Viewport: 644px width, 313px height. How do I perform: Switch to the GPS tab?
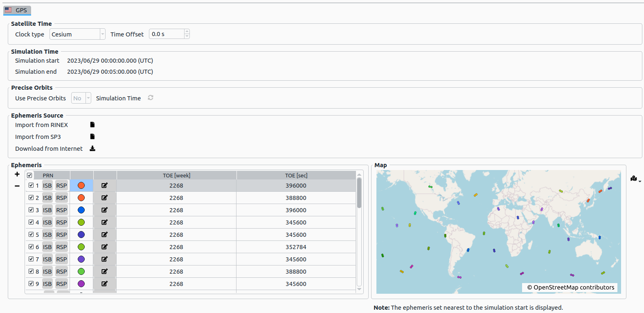17,10
